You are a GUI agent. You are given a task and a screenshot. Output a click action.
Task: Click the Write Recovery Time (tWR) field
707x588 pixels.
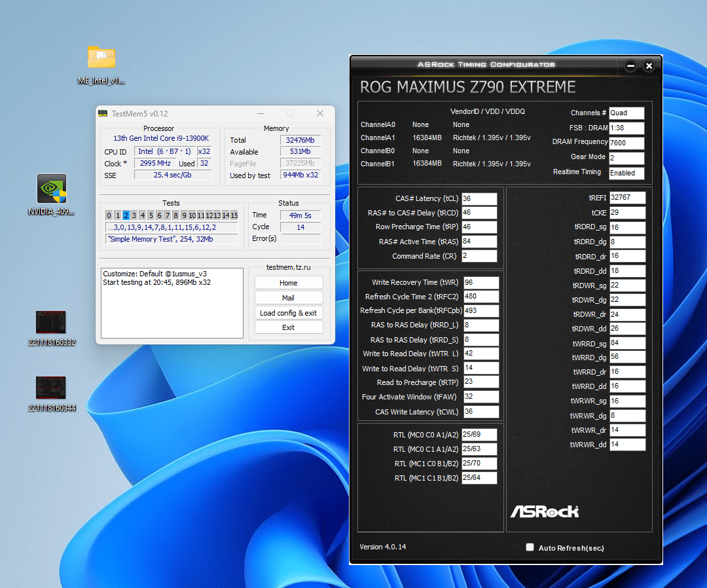pyautogui.click(x=482, y=282)
